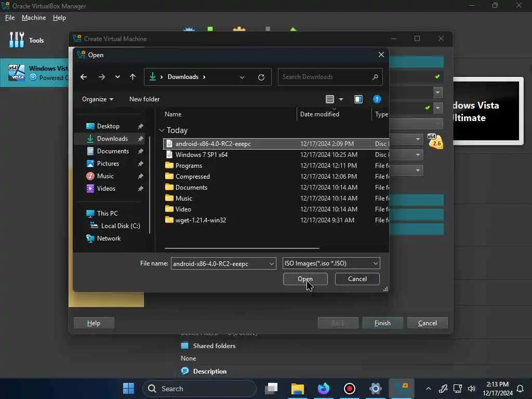This screenshot has height=399, width=532.
Task: Click New folder button
Action: [144, 99]
